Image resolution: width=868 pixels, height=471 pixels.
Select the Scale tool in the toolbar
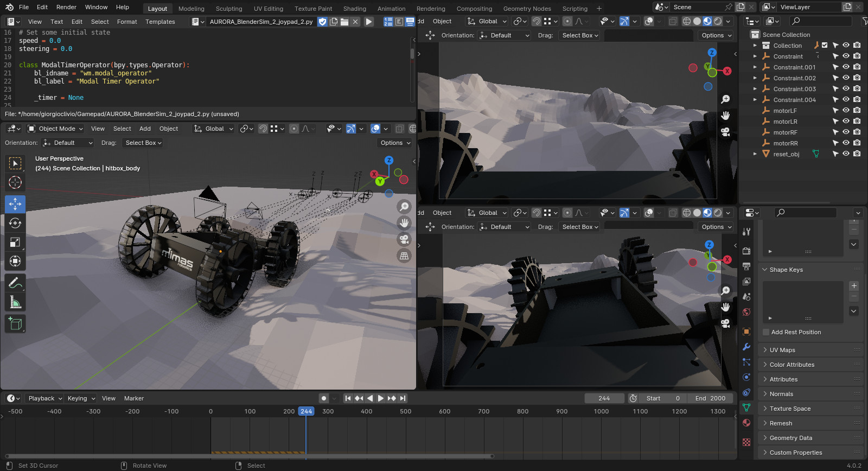(15, 242)
